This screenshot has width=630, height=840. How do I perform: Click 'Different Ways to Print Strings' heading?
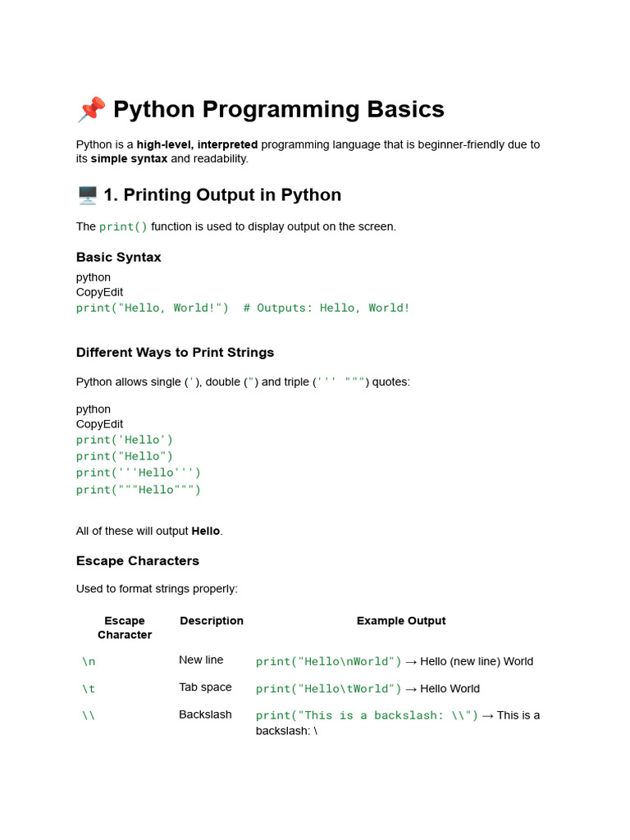176,353
